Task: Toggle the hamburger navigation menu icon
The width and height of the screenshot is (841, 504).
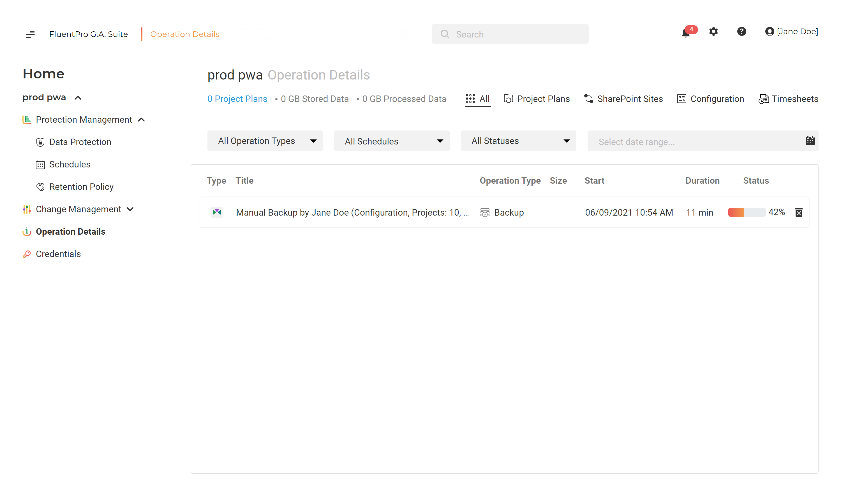Action: click(x=30, y=34)
